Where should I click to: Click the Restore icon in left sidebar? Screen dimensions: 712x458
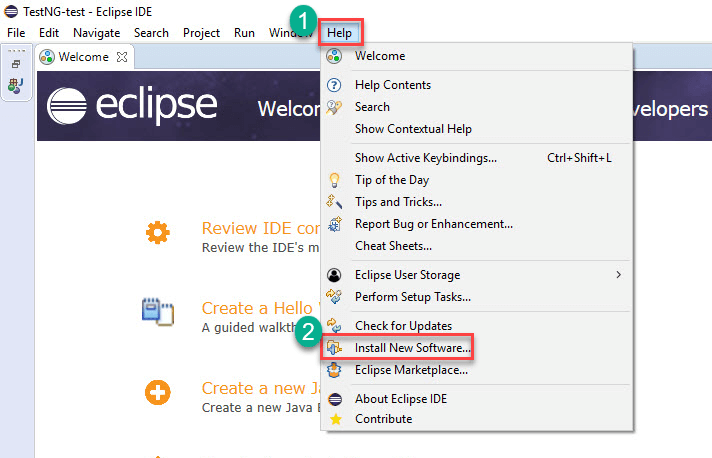point(16,64)
